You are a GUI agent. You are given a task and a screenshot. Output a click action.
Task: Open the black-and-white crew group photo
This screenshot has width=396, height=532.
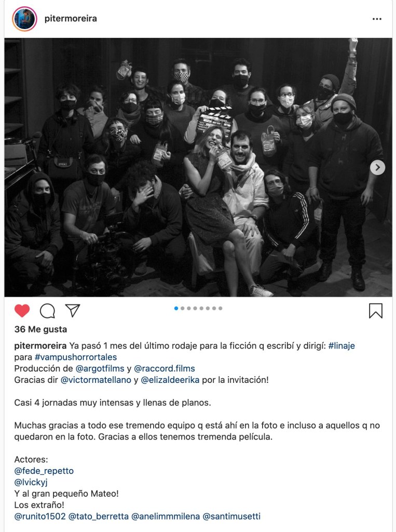coord(198,167)
